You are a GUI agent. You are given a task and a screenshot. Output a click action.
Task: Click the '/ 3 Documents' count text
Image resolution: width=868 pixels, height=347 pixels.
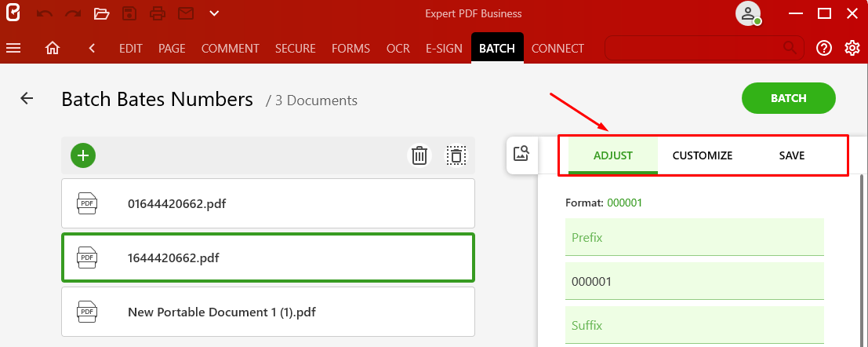[x=311, y=101]
